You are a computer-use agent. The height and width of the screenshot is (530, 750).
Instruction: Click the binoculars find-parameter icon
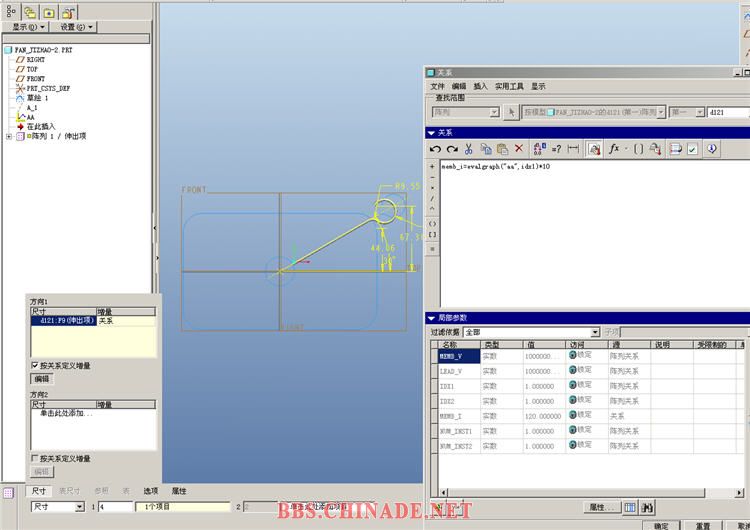pos(647,507)
